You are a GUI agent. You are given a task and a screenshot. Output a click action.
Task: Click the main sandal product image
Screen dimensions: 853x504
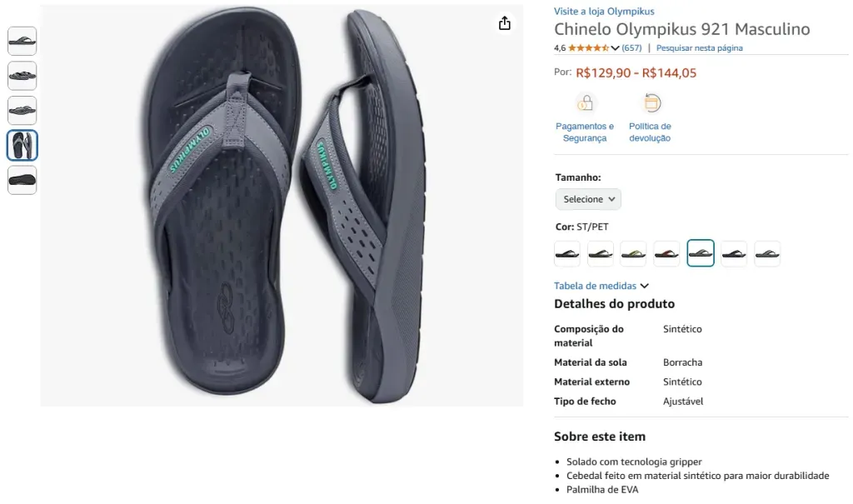pos(282,207)
